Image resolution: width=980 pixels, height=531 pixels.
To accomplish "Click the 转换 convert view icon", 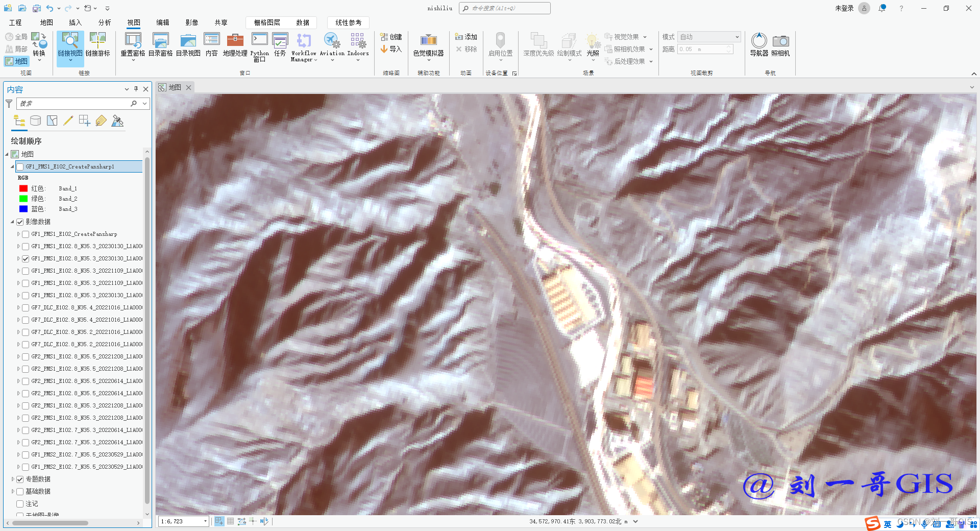I will point(39,40).
